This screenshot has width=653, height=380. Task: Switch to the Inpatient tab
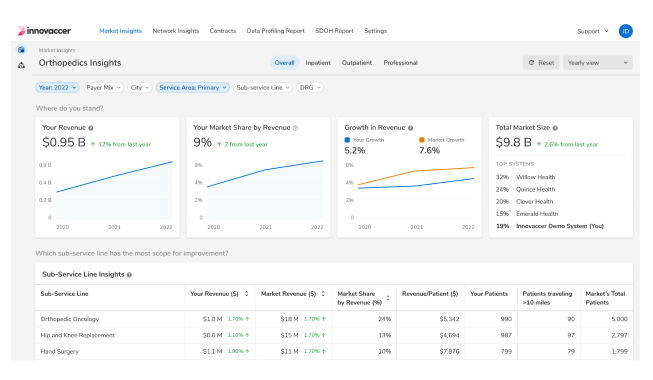coord(318,63)
